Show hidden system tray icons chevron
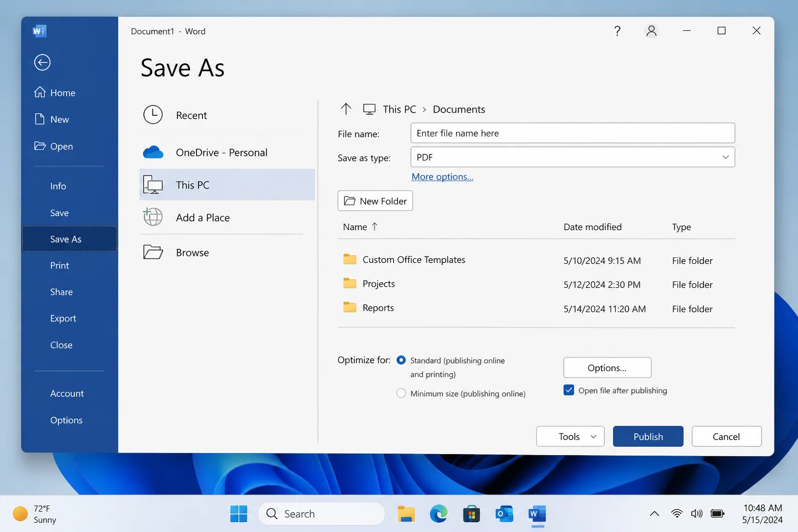The width and height of the screenshot is (798, 532). pos(655,514)
